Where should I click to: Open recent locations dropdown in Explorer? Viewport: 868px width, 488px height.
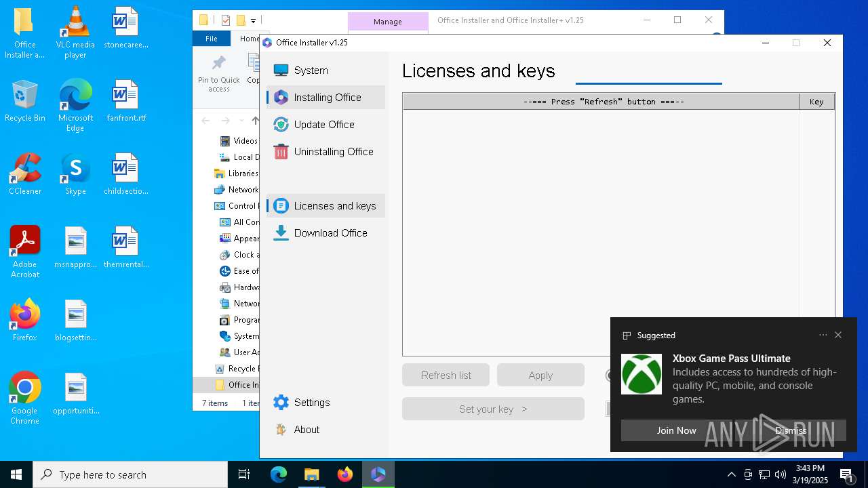(240, 121)
